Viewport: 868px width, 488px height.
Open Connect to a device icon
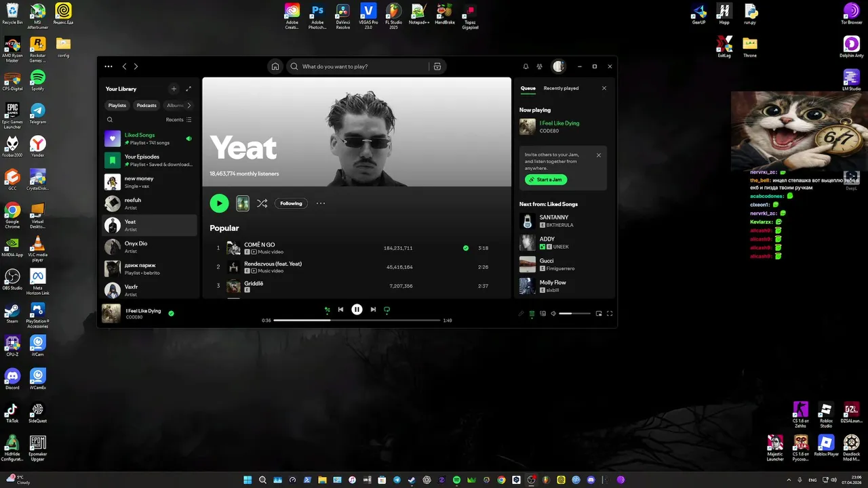542,314
